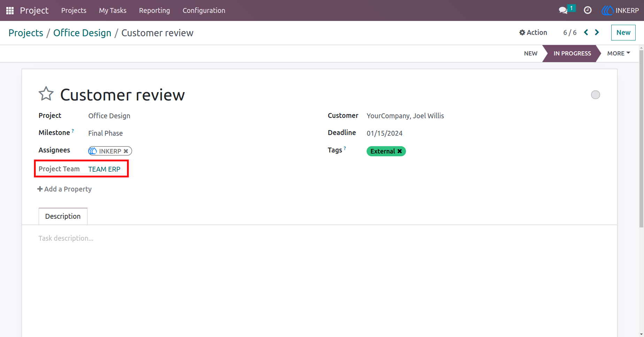Viewport: 644px width, 337px height.
Task: Click Add a Property
Action: pyautogui.click(x=64, y=189)
